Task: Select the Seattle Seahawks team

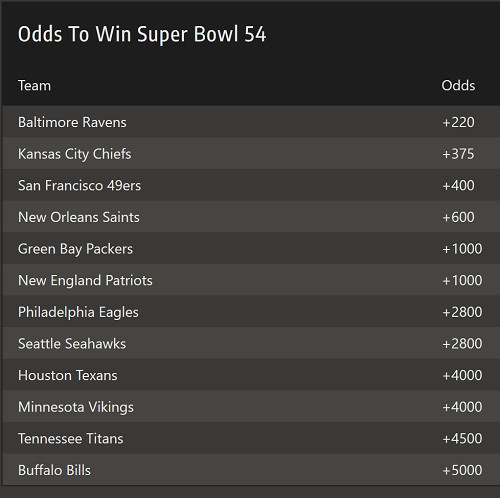Action: 72,344
